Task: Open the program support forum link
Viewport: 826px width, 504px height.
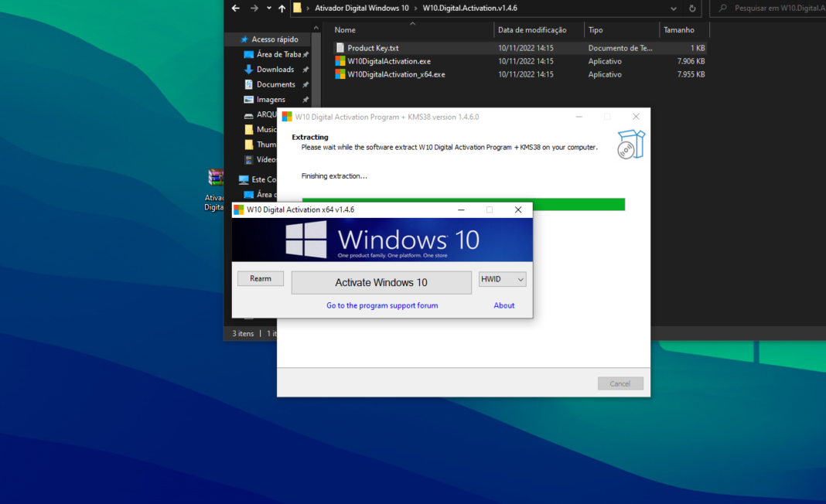Action: tap(382, 305)
